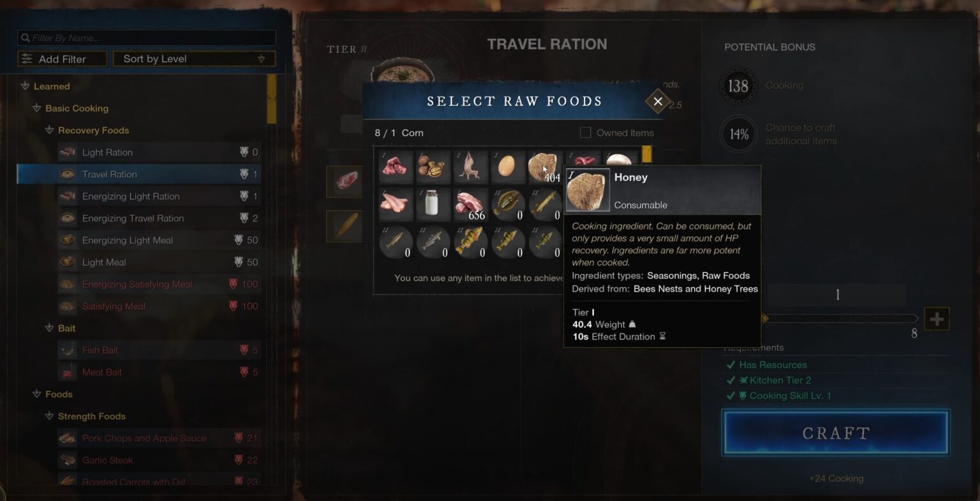Pick the milk bottle ingredient

(x=433, y=204)
